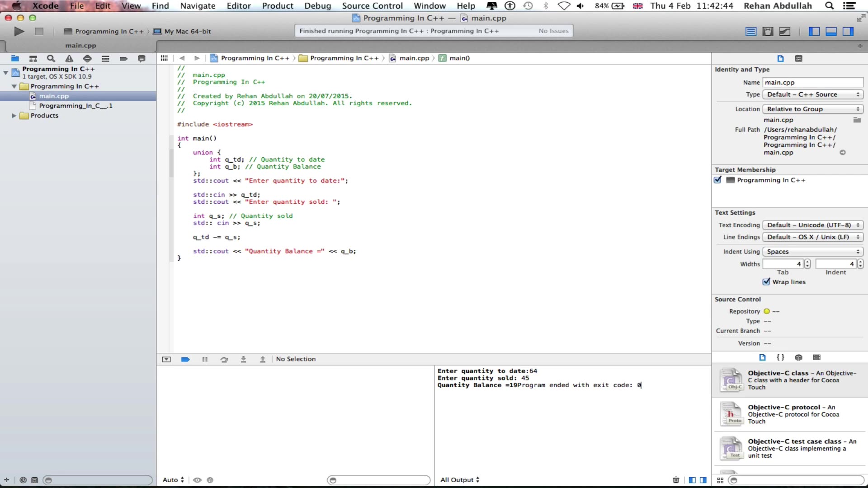Open the All Output console filter dropdown
This screenshot has height=488, width=868.
point(460,480)
